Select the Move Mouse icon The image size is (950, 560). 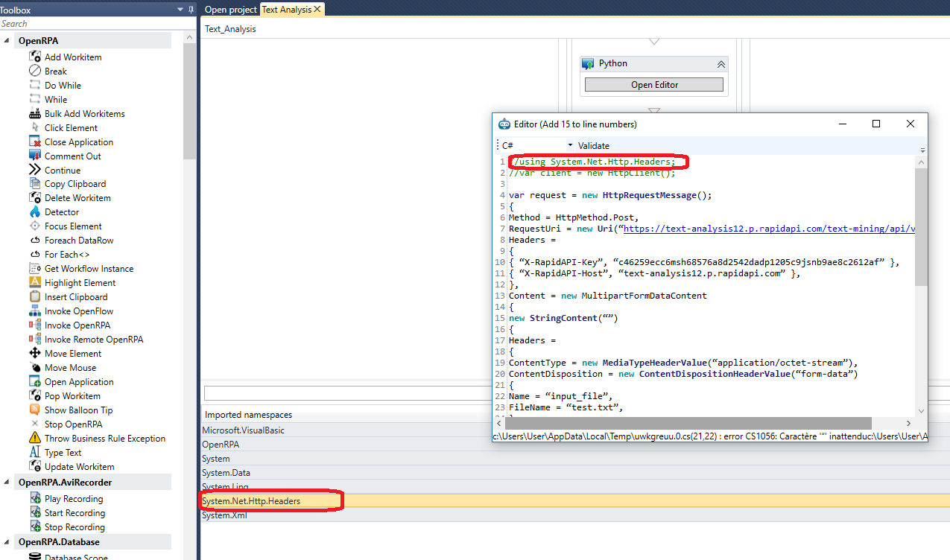pyautogui.click(x=34, y=367)
